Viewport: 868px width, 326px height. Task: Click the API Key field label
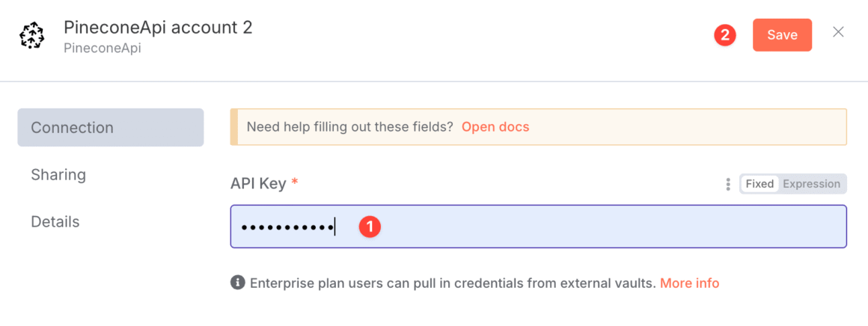coord(258,183)
